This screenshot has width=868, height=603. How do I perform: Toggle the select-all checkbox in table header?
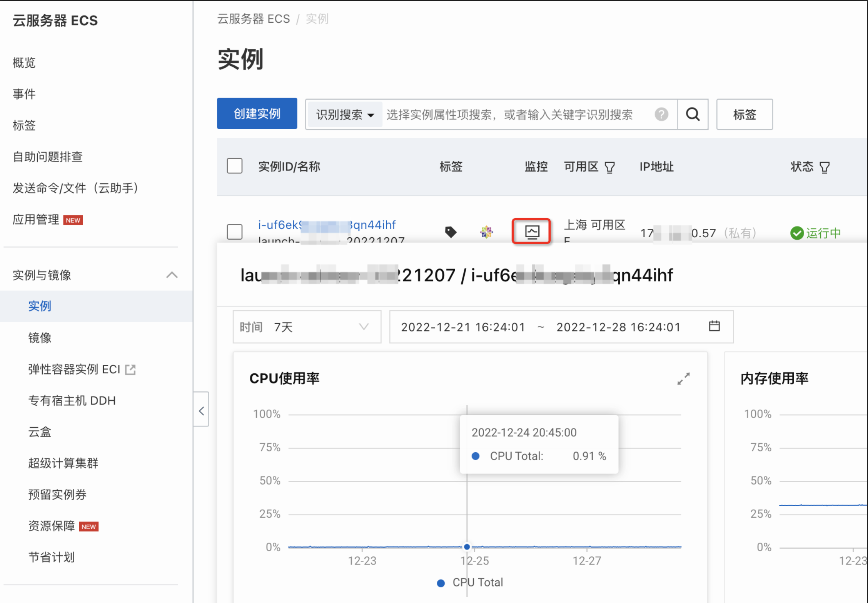[234, 166]
